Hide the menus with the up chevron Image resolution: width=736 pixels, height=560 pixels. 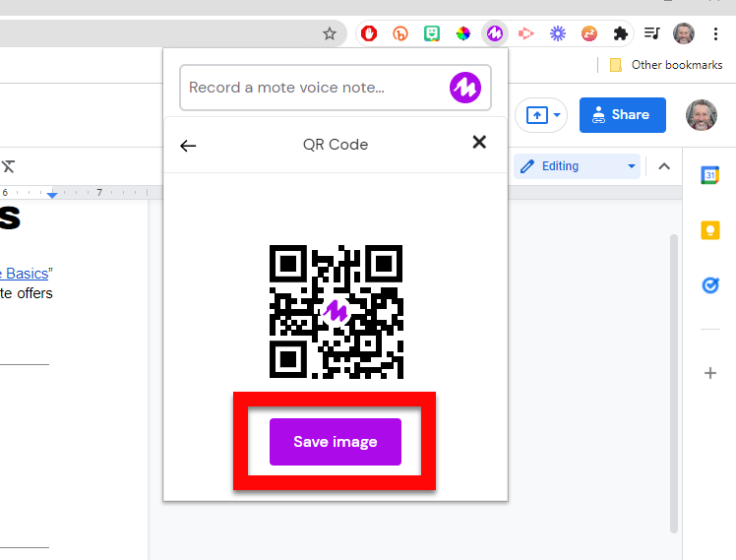point(664,166)
